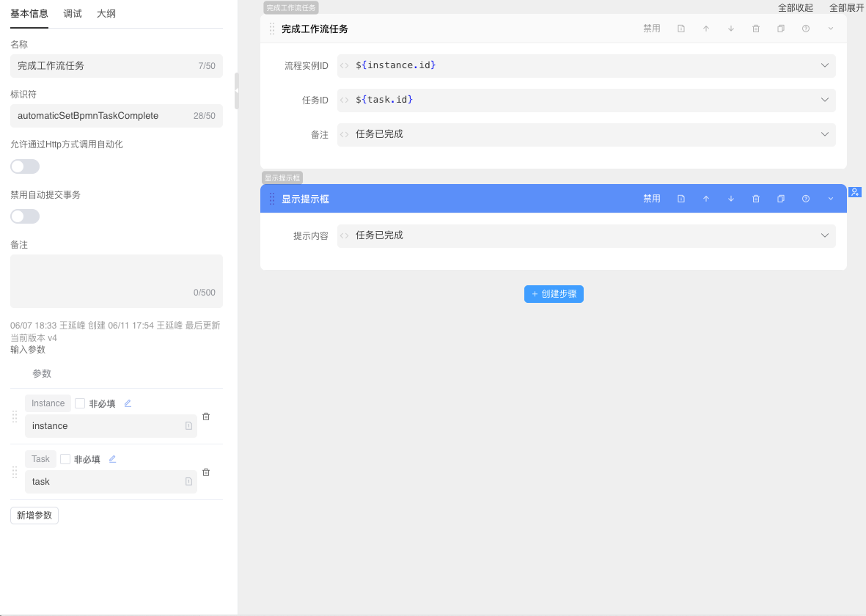Enable the 禁用自动提交事务 switch
Viewport: 866px width, 616px height.
tap(25, 216)
